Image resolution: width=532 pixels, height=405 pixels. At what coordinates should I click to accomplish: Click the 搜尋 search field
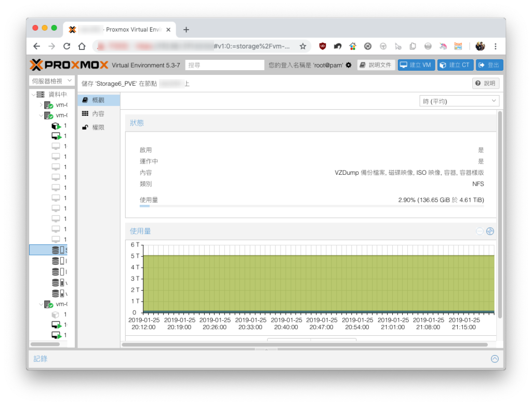(224, 65)
